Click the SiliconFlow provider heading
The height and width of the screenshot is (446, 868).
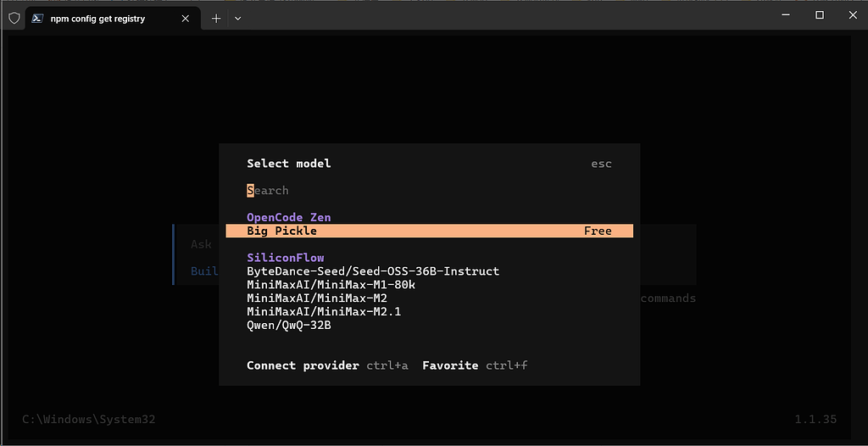point(286,258)
